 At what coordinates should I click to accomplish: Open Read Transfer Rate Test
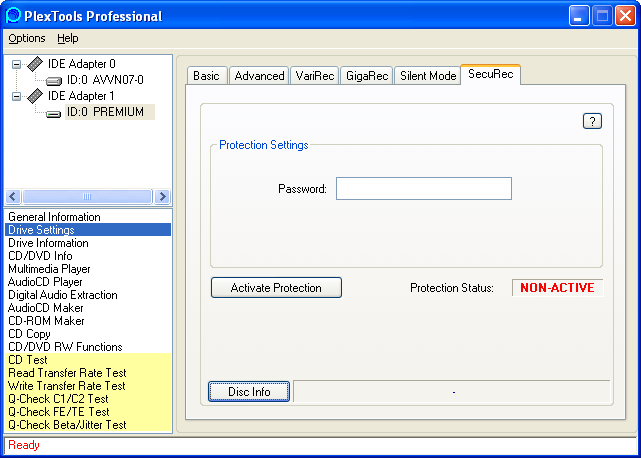[88, 373]
